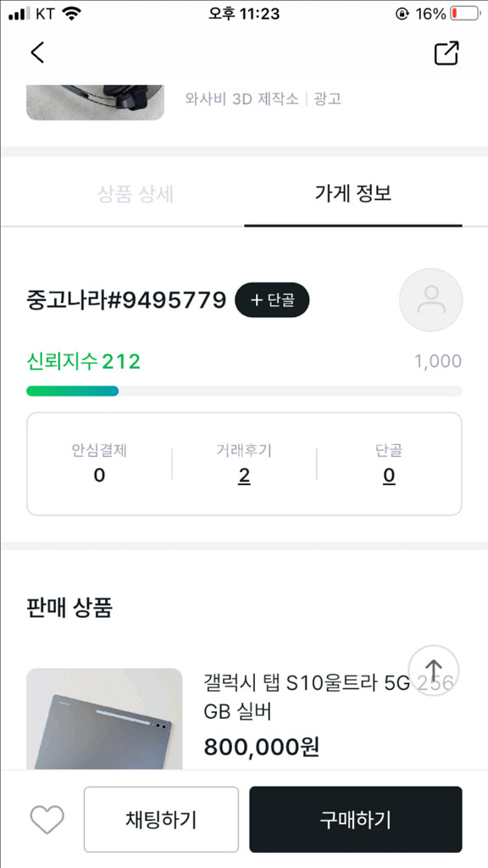Toggle 단골 status with the +단골 button
The image size is (488, 868).
point(272,300)
